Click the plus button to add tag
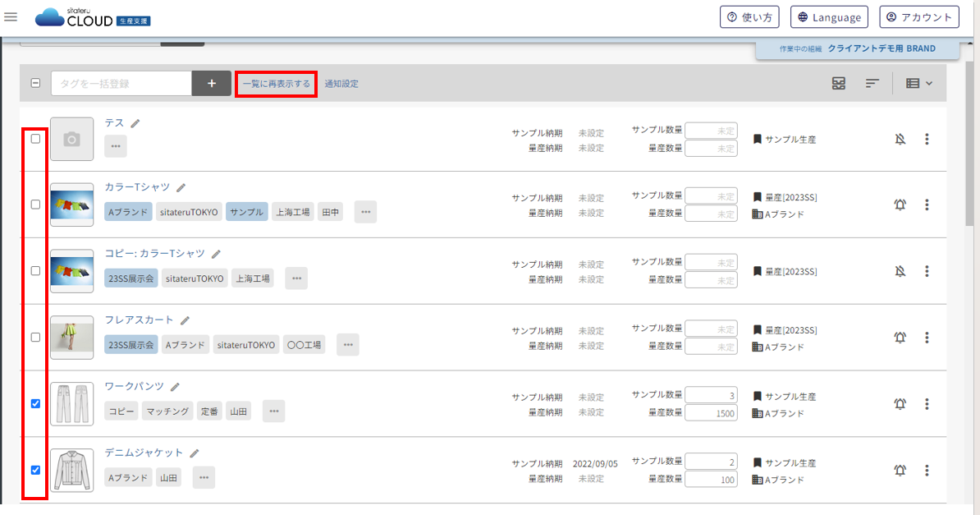 click(211, 83)
